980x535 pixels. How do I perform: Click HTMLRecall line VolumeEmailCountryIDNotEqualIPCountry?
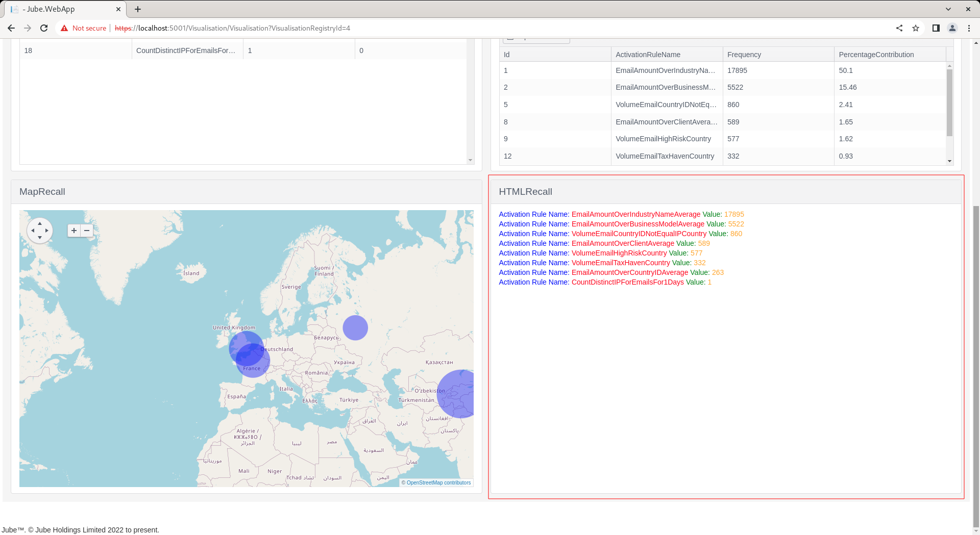(x=620, y=234)
